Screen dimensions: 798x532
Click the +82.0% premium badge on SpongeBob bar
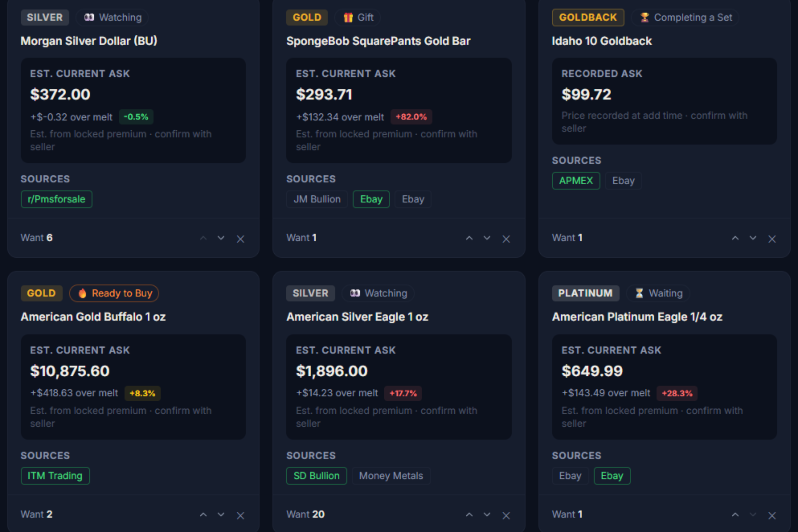tap(411, 117)
